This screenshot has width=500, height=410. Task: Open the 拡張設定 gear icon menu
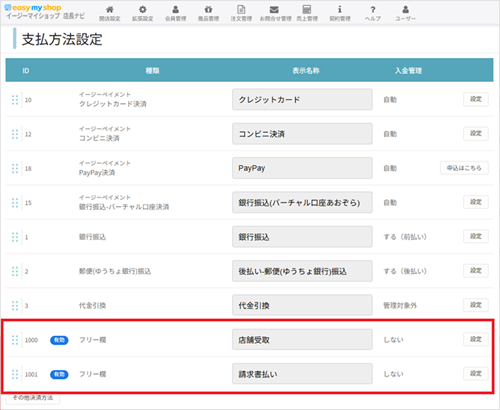(142, 13)
